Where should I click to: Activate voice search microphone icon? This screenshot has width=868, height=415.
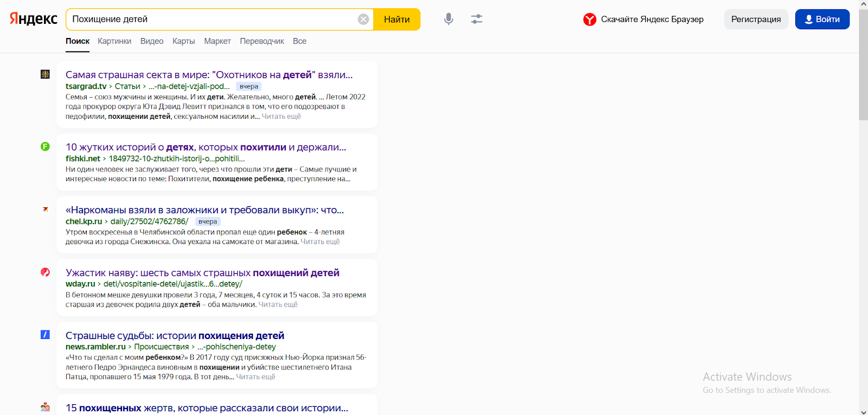[449, 19]
